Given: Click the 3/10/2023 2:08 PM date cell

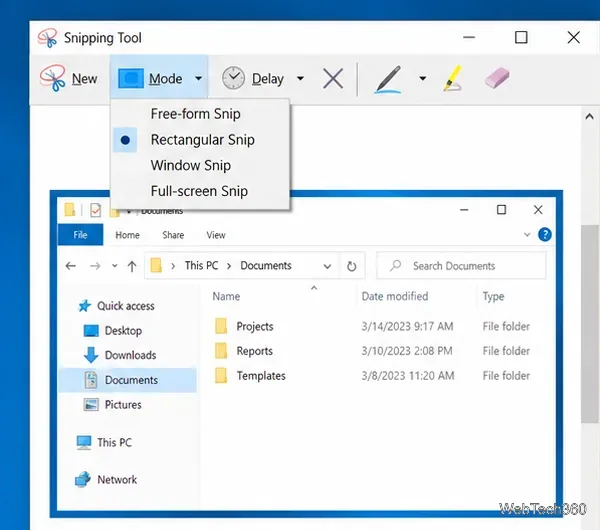Looking at the screenshot, I should click(x=407, y=351).
